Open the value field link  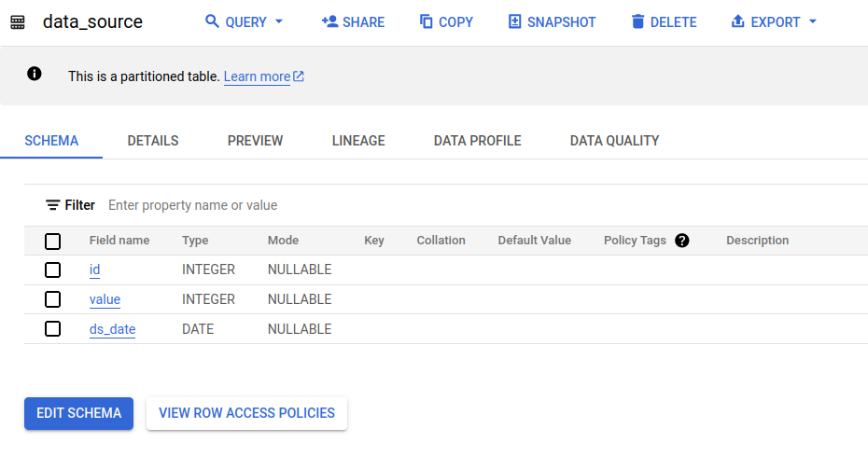pyautogui.click(x=105, y=299)
